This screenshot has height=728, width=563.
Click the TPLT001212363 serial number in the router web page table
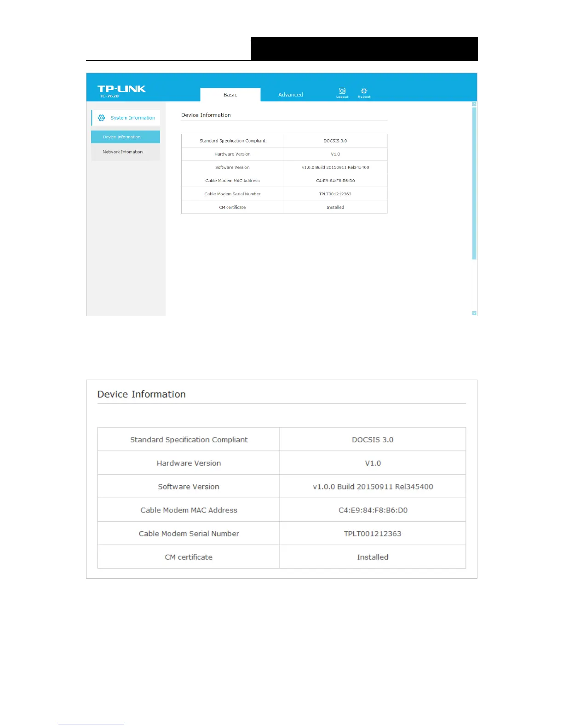click(335, 194)
